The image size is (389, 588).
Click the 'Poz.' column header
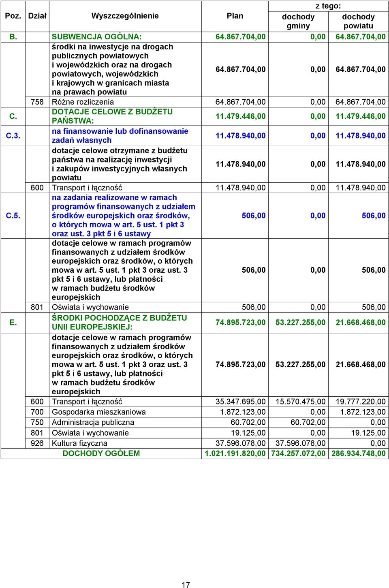click(x=13, y=16)
